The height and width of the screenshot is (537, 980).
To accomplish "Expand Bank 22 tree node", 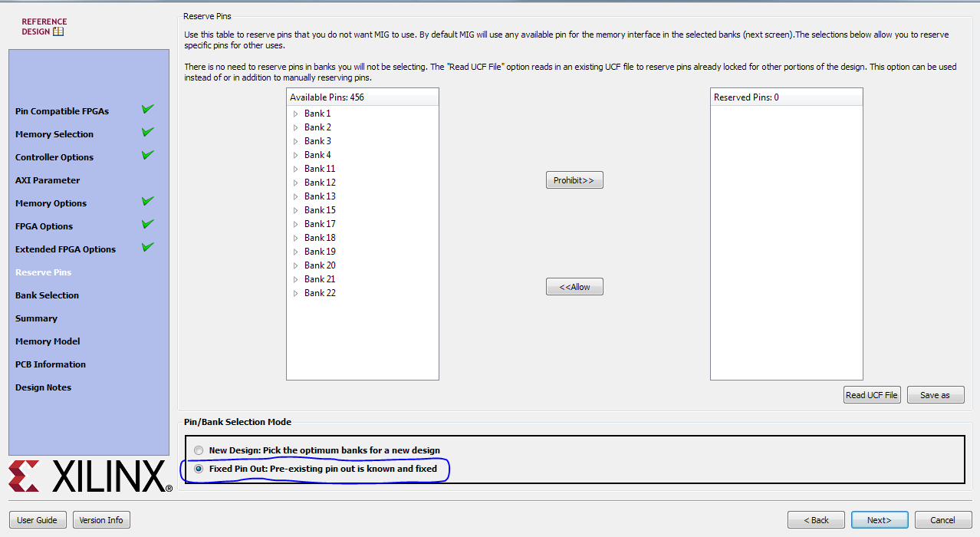I will pyautogui.click(x=296, y=293).
